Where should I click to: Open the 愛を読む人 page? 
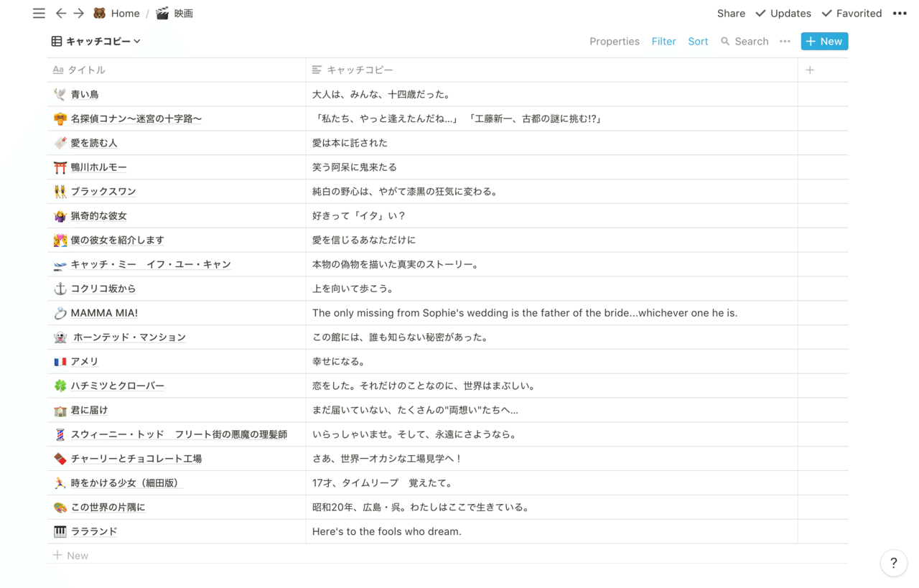93,143
